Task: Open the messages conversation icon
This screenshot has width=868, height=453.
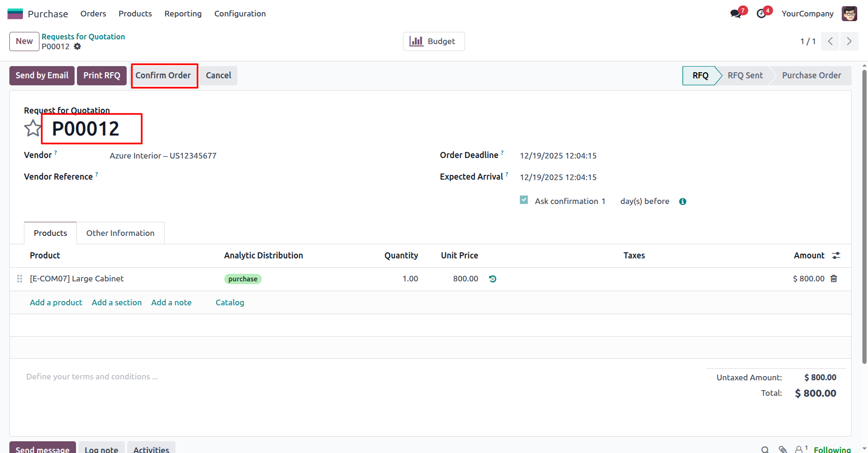Action: pos(735,14)
